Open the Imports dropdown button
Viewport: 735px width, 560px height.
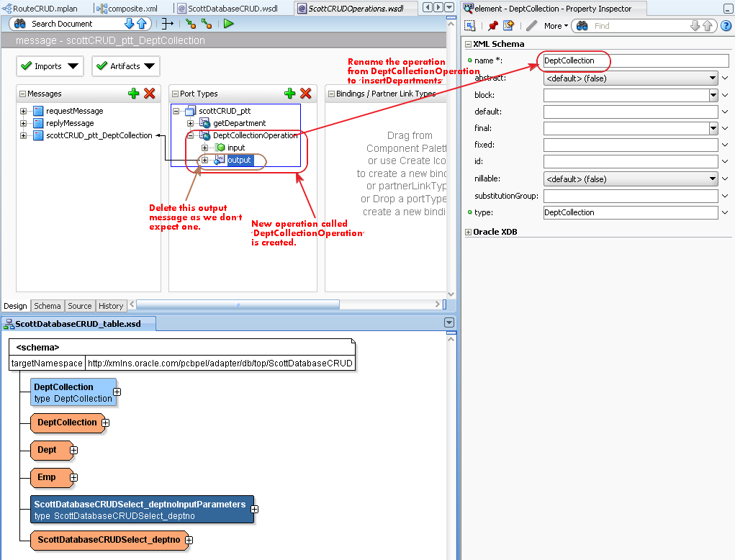[x=50, y=66]
